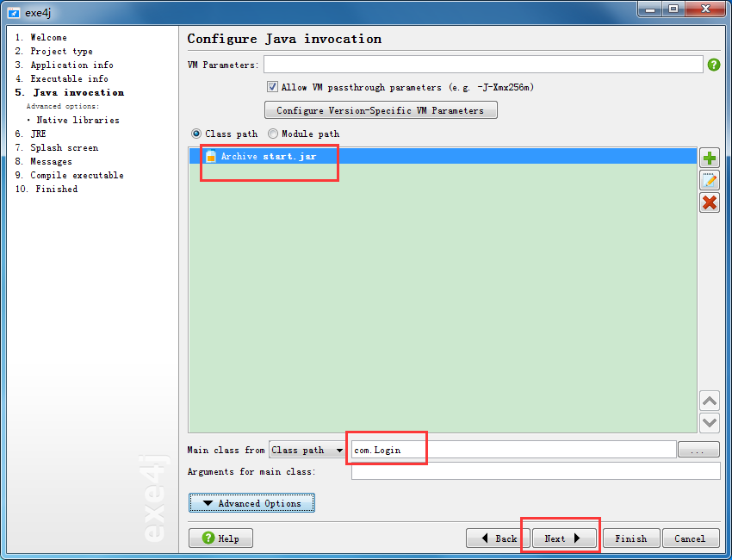Expand the Advanced Options button
Viewport: 732px width, 560px height.
251,503
